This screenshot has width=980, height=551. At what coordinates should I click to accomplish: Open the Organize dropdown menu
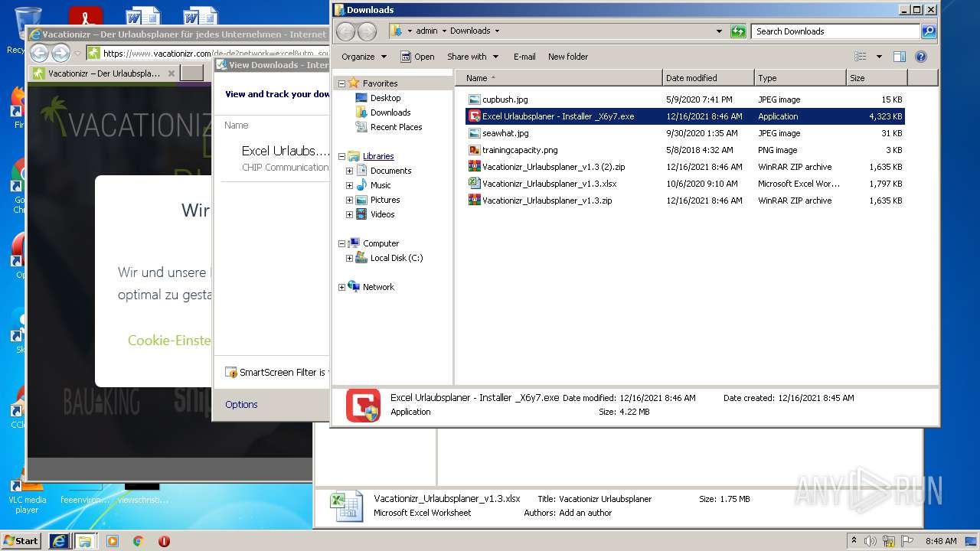click(x=363, y=57)
